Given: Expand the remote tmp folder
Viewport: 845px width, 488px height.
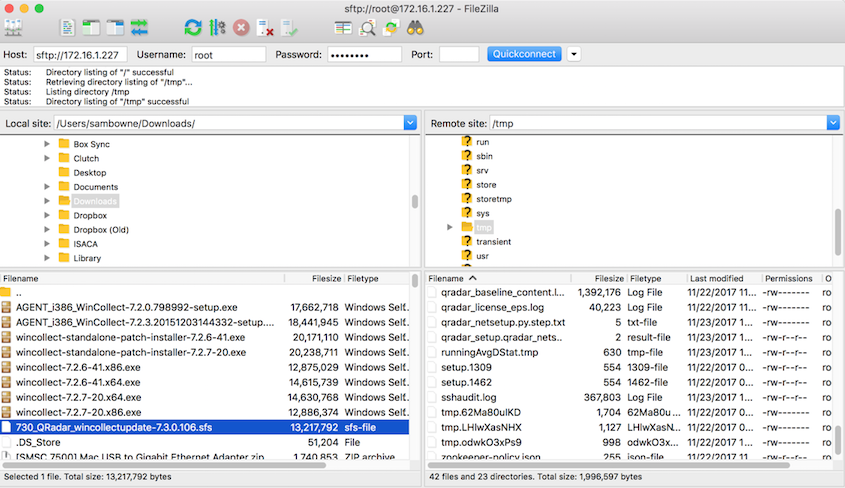Looking at the screenshot, I should pos(449,227).
